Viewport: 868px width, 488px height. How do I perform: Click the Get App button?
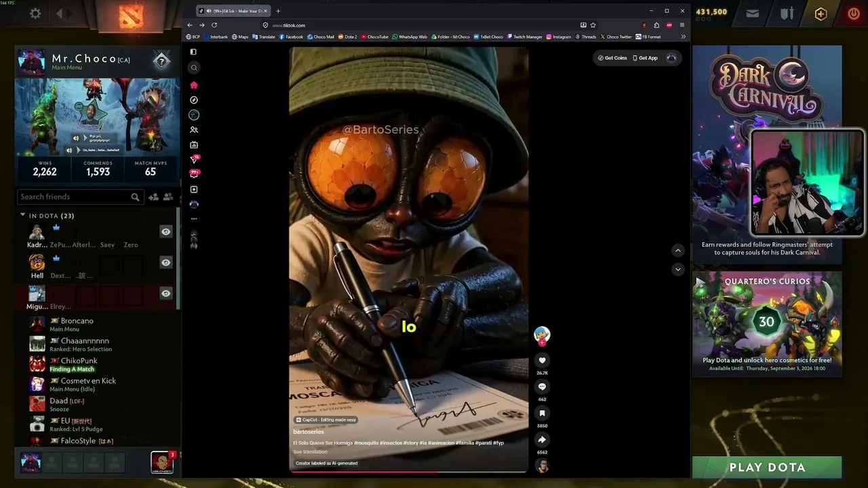tap(645, 58)
